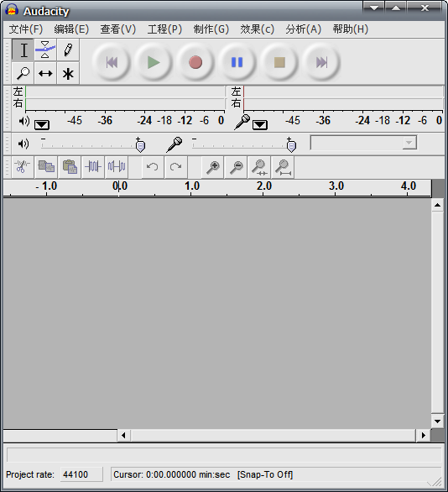The image size is (448, 492).
Task: Open the input meter dropdown near microphone
Action: tap(260, 125)
